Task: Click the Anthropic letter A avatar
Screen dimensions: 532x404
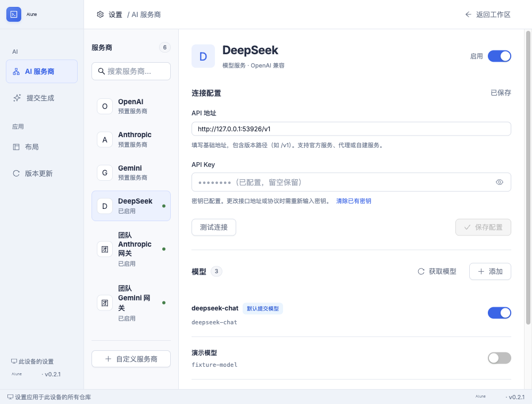Action: click(x=105, y=140)
